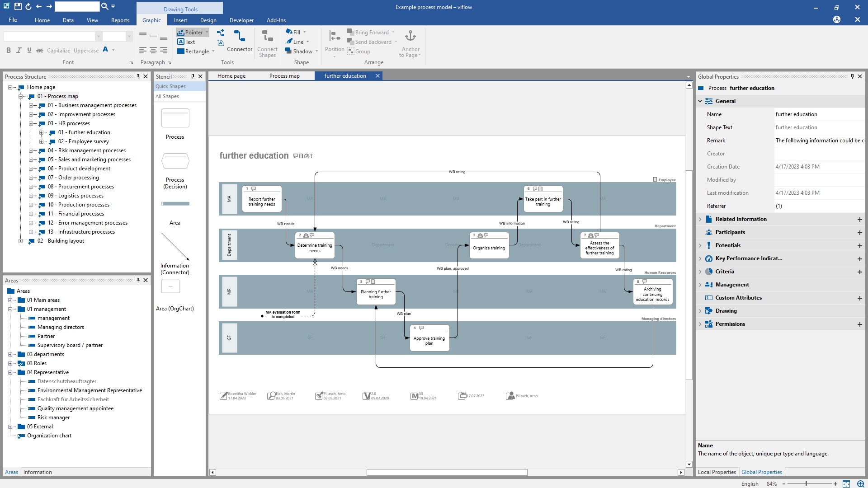Click the Bold formatting button
Screen dimensions: 868x488
click(x=9, y=50)
